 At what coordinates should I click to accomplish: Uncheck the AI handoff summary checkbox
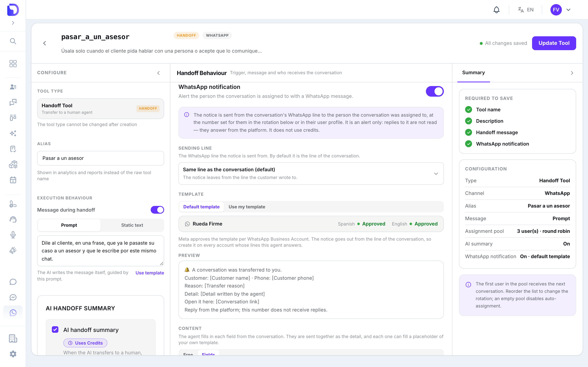[x=55, y=329]
